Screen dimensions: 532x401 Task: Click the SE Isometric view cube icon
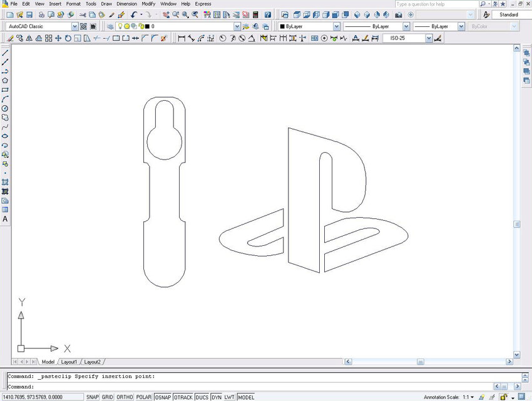tap(367, 14)
